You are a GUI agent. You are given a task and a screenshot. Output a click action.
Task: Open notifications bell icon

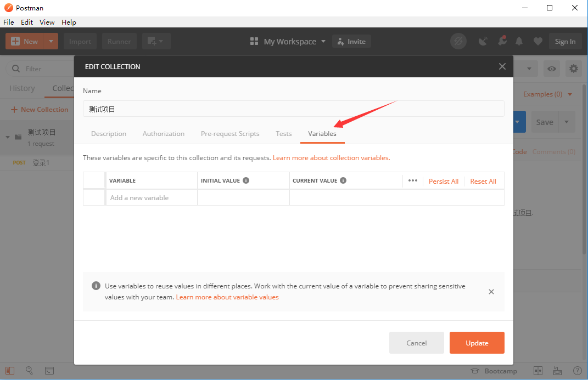tap(519, 41)
